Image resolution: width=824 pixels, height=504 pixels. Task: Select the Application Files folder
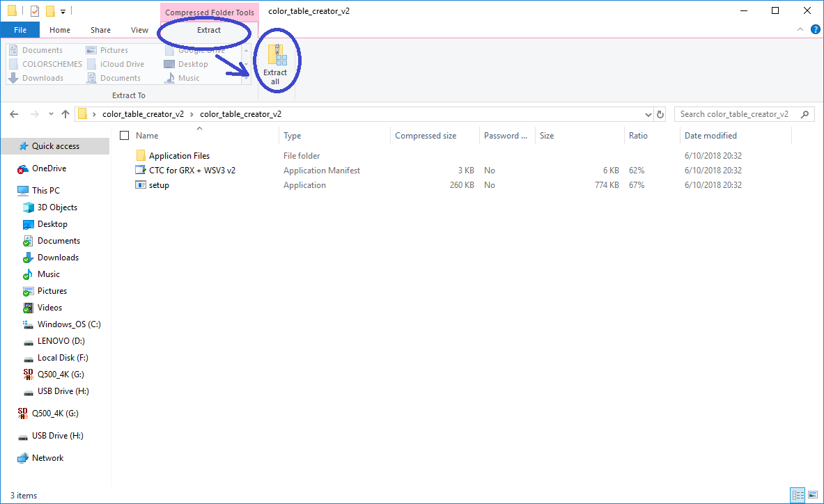(x=179, y=156)
